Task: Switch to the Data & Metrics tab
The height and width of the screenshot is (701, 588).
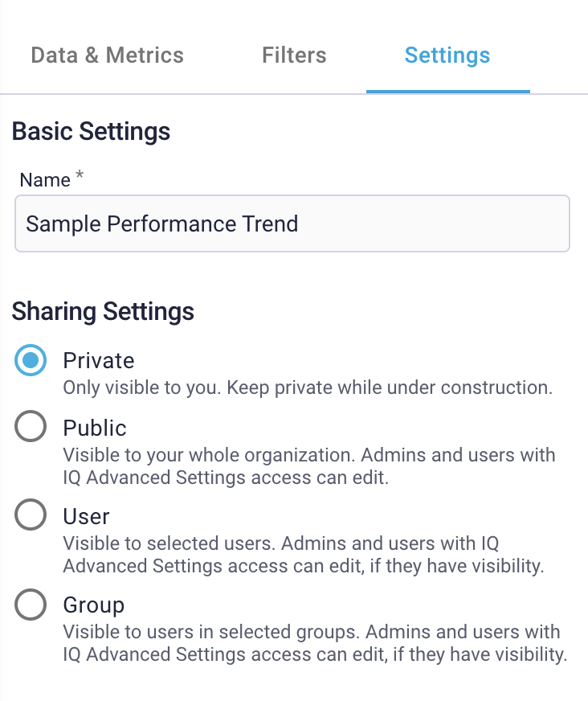Action: (x=107, y=55)
